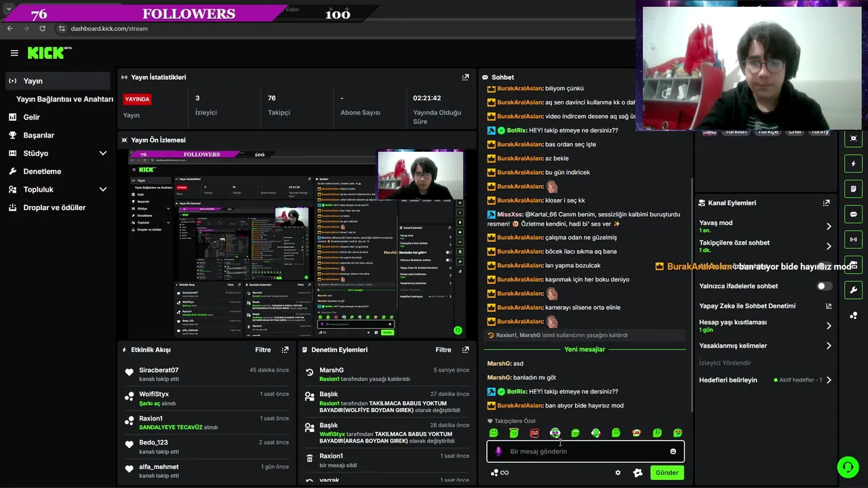Click the screenshot frame icon in the right rail
868x488 pixels.
tap(854, 138)
